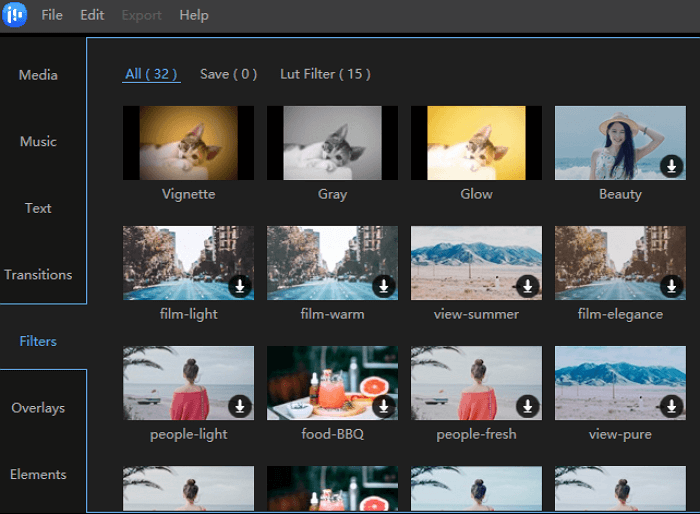
Task: Select the Vignette filter thumbnail
Action: coord(188,143)
